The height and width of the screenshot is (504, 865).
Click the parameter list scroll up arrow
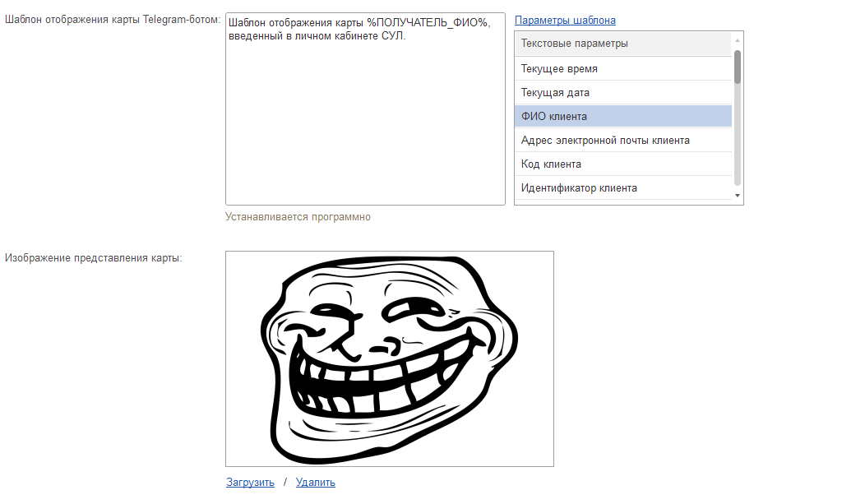738,40
